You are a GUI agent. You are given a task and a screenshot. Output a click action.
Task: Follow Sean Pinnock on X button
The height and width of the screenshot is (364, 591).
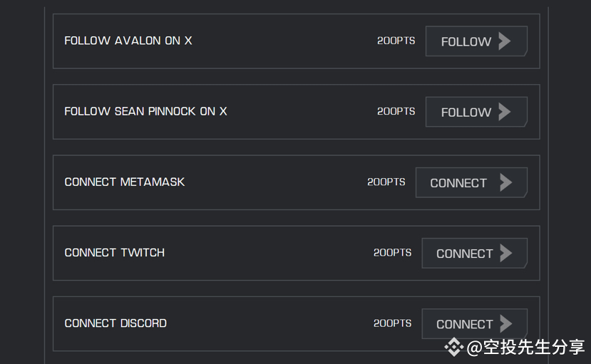[x=476, y=112]
